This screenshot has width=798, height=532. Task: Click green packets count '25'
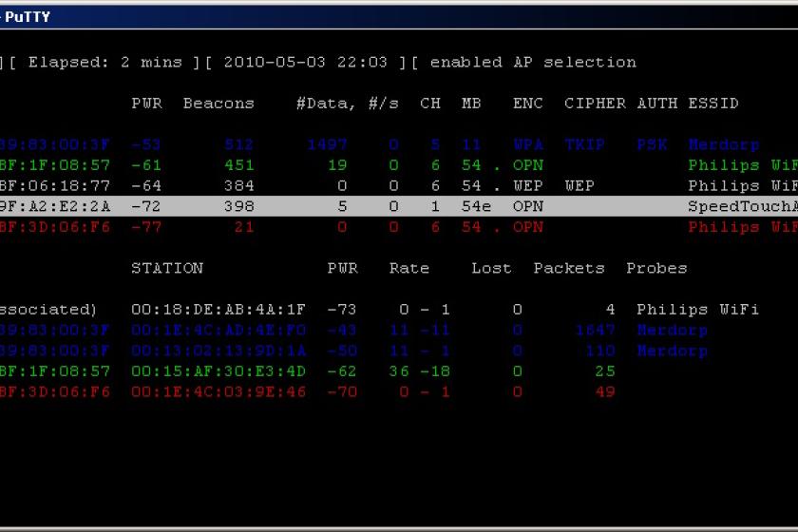pyautogui.click(x=605, y=371)
